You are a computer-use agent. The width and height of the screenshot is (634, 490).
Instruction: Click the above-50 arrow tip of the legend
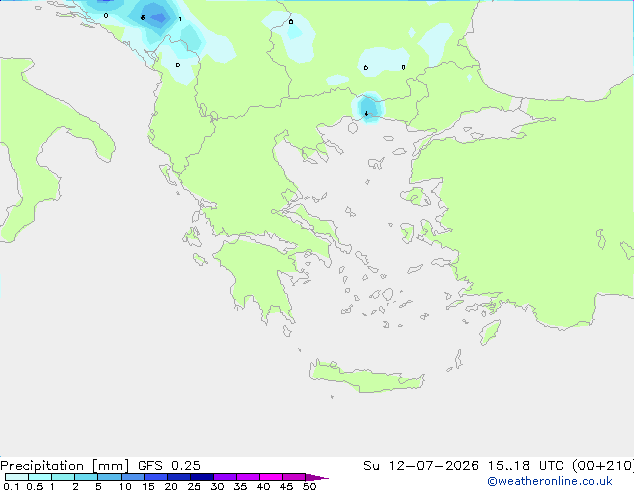pyautogui.click(x=317, y=477)
